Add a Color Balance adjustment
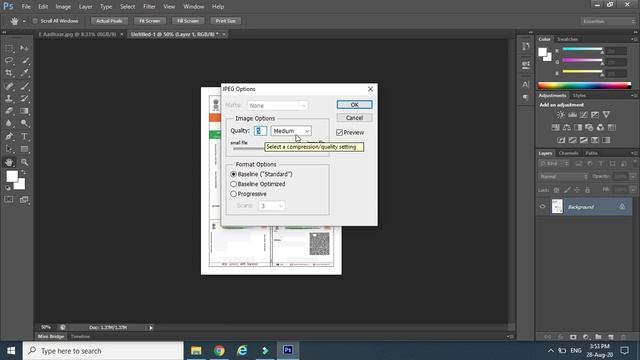The width and height of the screenshot is (640, 360). (x=567, y=127)
